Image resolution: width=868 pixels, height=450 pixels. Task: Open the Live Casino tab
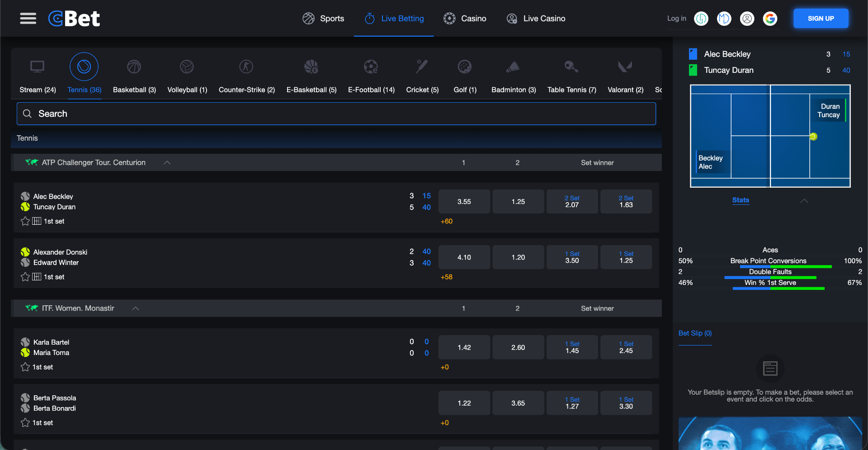pyautogui.click(x=536, y=19)
